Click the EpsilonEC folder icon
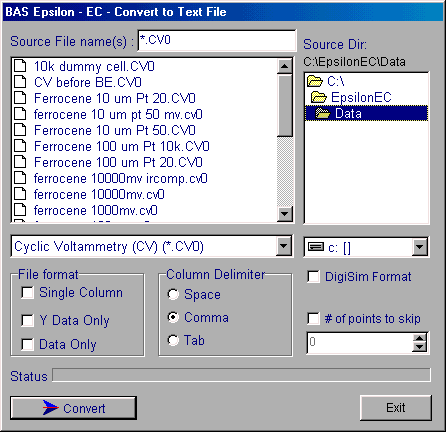 click(319, 97)
